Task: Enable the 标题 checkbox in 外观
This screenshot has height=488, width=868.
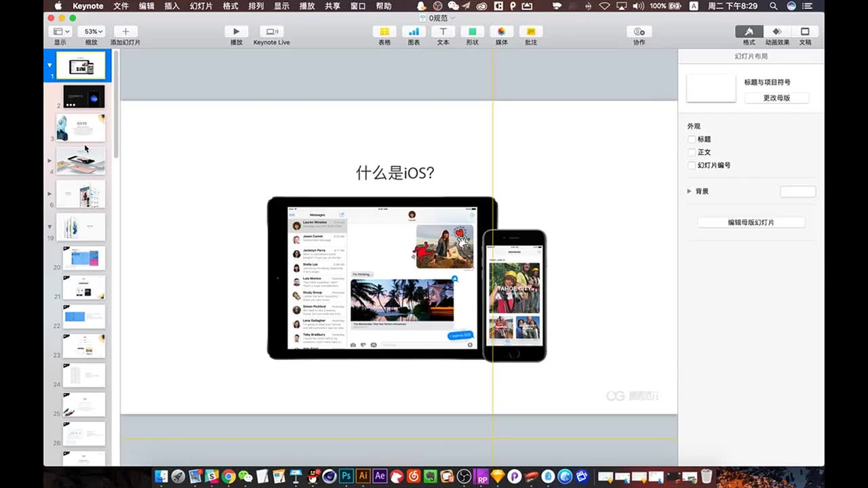Action: [x=692, y=139]
